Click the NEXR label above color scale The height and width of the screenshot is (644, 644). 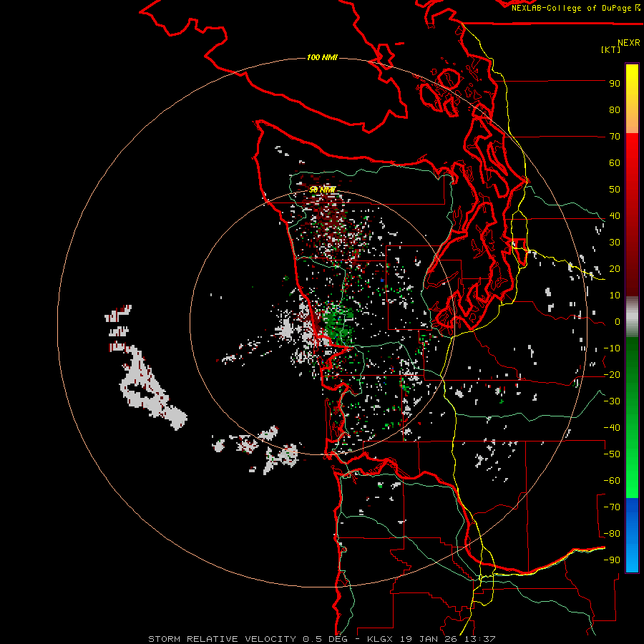click(x=629, y=43)
